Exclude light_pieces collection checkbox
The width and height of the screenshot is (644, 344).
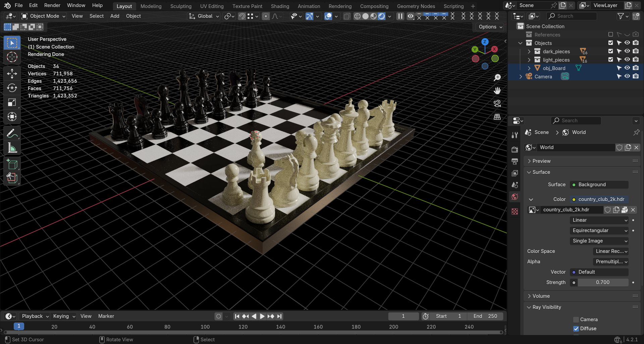pyautogui.click(x=610, y=60)
